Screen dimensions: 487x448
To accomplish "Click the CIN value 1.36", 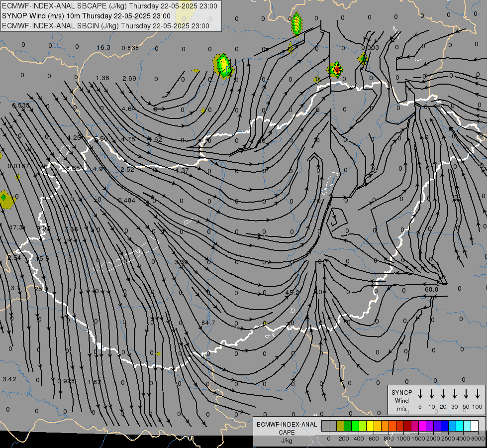I will 102,78.
